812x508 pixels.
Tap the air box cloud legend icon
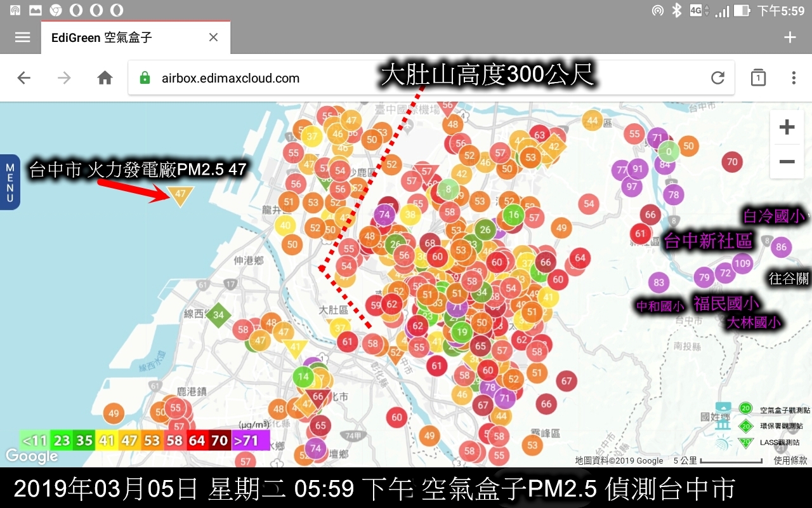point(723,408)
